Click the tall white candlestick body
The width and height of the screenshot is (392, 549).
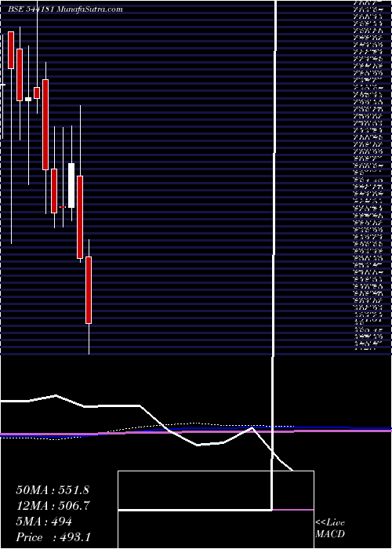click(x=71, y=185)
